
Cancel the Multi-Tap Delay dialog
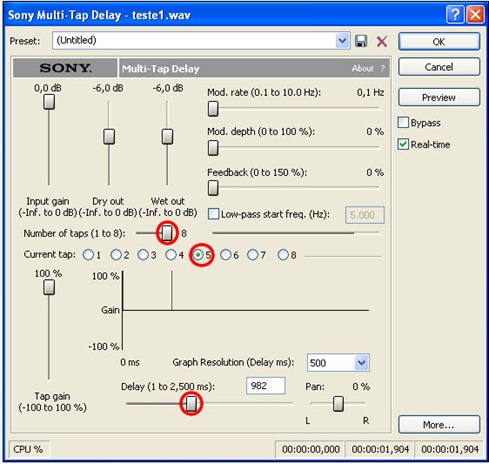coord(439,67)
